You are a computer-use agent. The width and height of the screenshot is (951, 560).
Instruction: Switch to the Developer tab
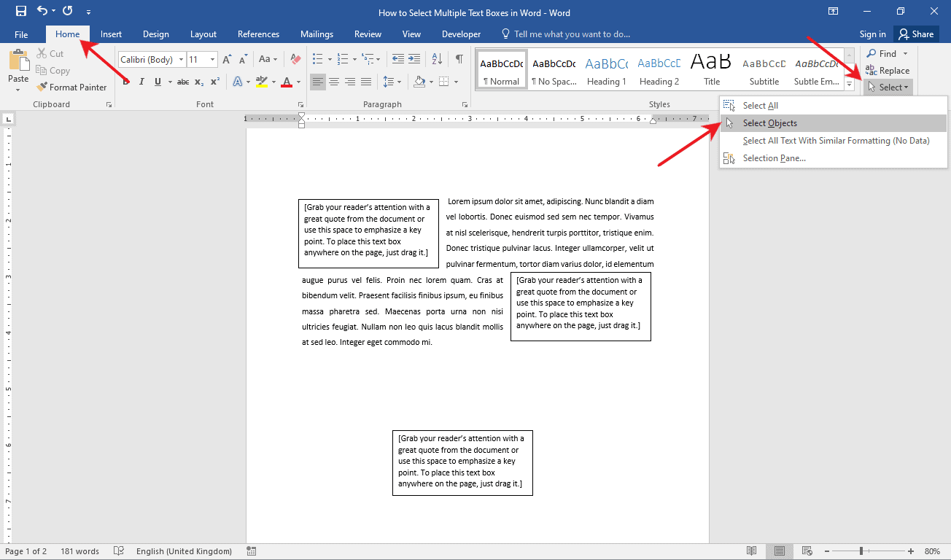pyautogui.click(x=461, y=34)
